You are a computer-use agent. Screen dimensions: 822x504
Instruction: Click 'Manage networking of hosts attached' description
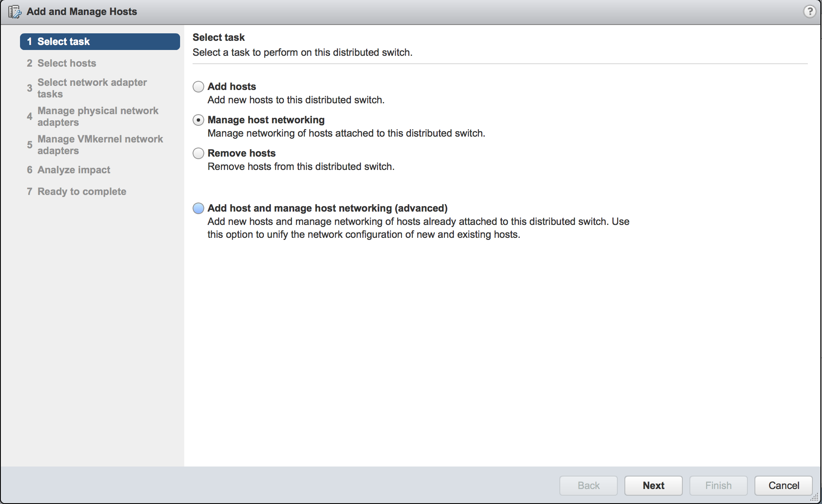[x=346, y=133]
